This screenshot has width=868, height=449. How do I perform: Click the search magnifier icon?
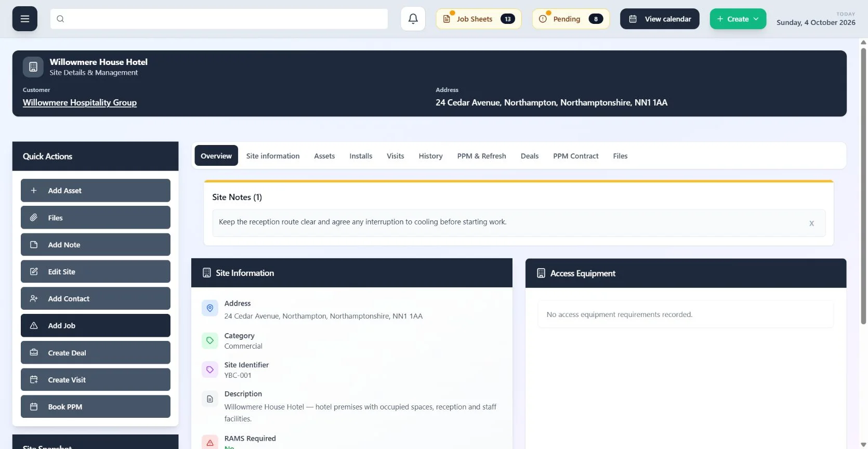click(x=60, y=19)
